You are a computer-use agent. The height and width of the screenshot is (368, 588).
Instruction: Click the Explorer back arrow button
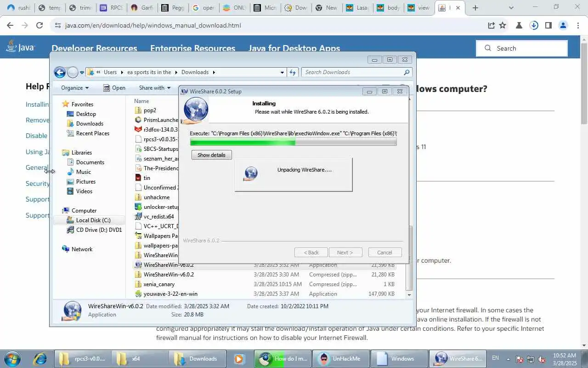[x=60, y=72]
